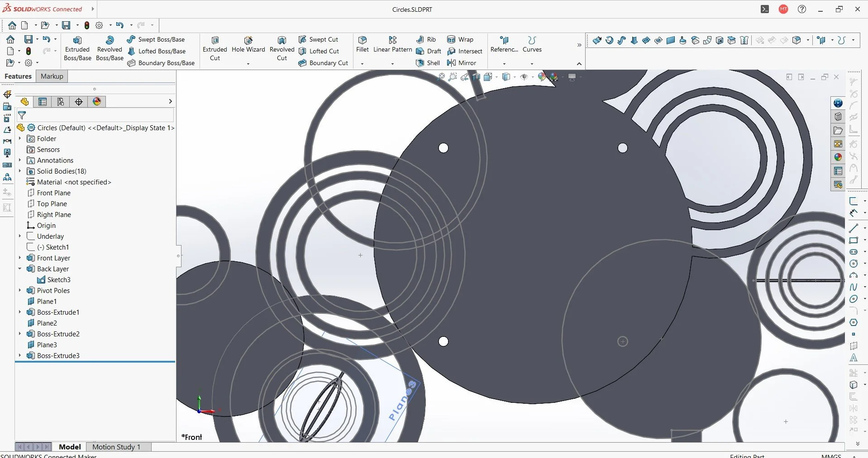Click the Curves tool
This screenshot has height=458, width=868.
coord(532,45)
